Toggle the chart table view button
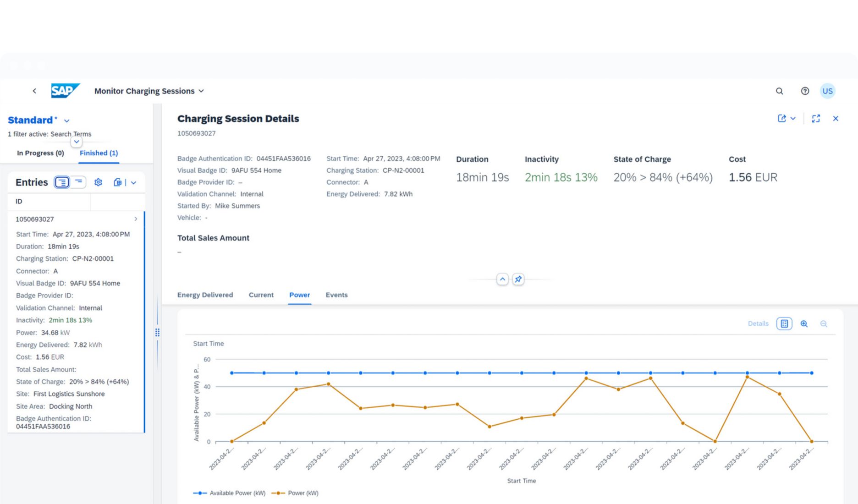 point(784,324)
